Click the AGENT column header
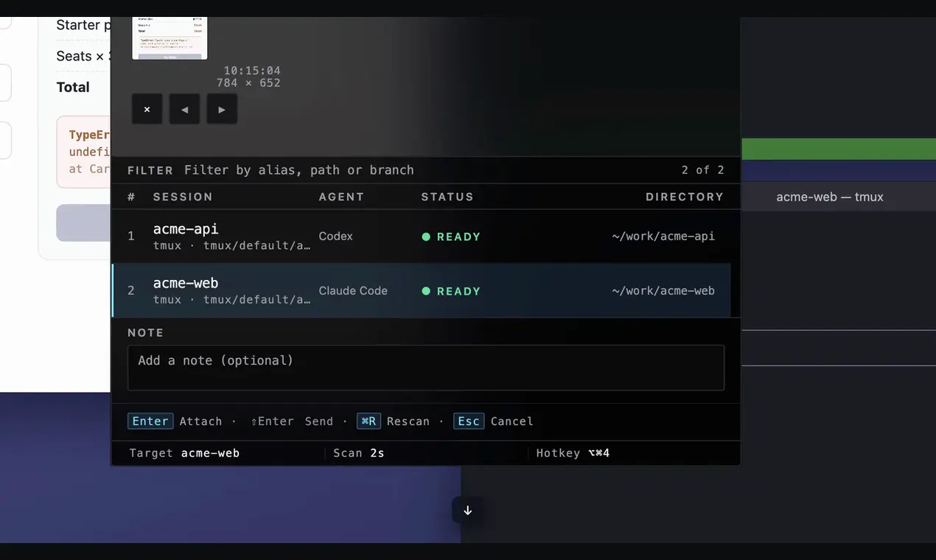936x560 pixels. (341, 197)
